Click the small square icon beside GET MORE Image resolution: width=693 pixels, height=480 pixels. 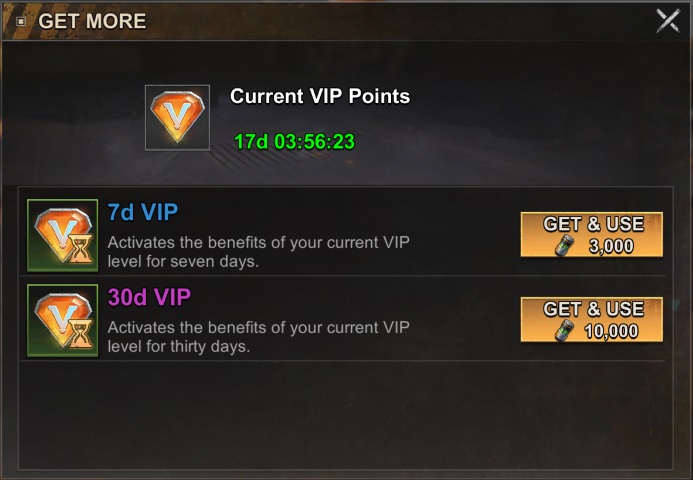click(x=21, y=21)
